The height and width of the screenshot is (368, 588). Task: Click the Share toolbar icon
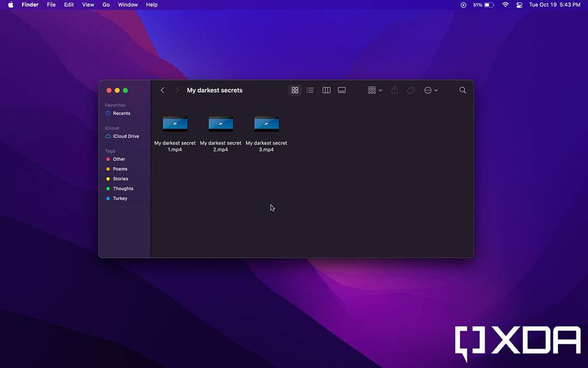click(x=394, y=90)
